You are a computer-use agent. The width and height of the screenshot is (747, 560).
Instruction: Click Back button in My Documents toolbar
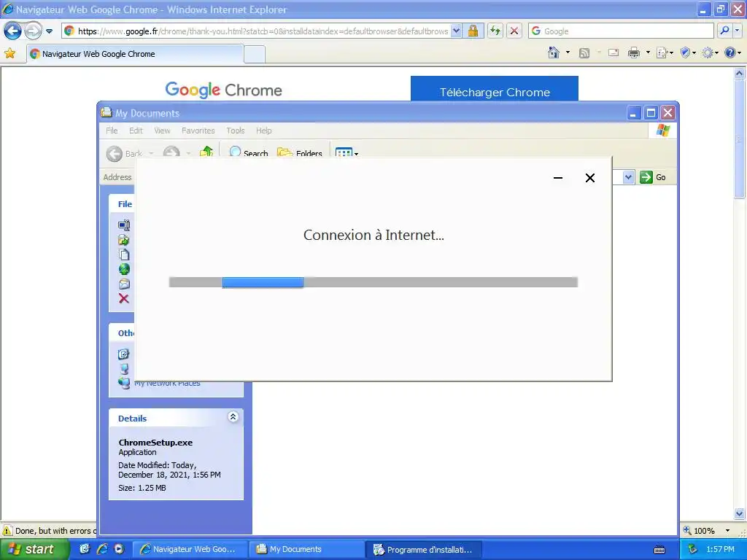[x=124, y=153]
